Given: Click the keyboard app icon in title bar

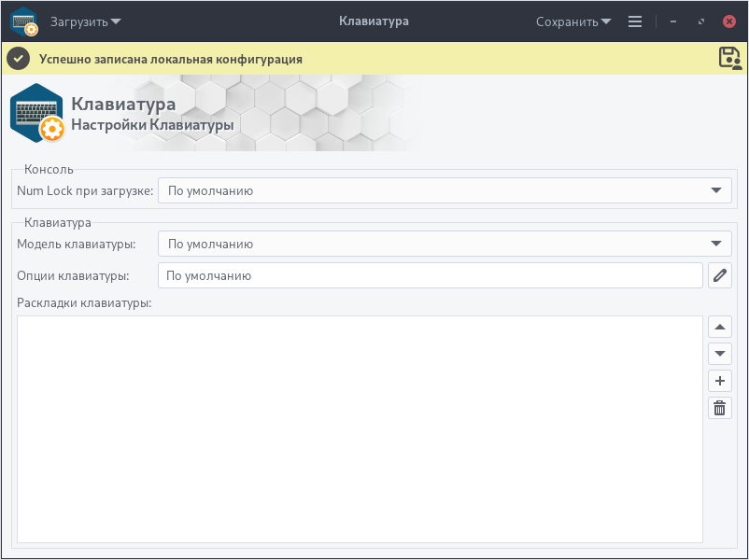Looking at the screenshot, I should click(24, 21).
